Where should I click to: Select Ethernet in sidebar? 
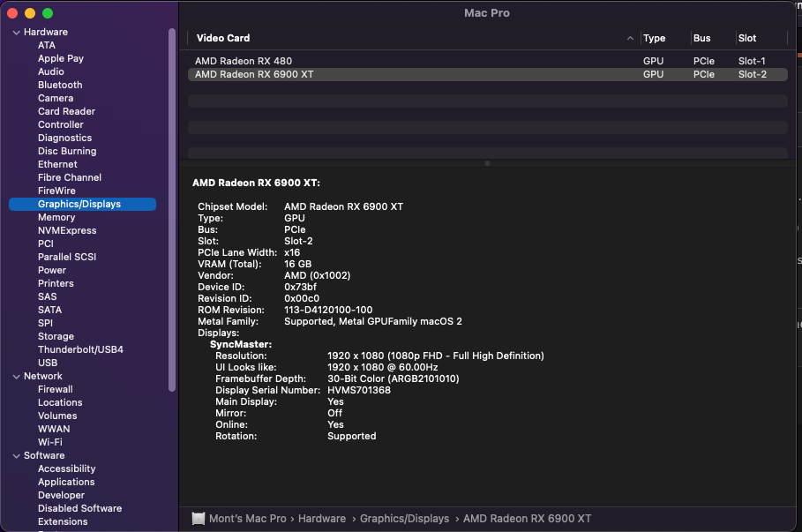coord(57,164)
